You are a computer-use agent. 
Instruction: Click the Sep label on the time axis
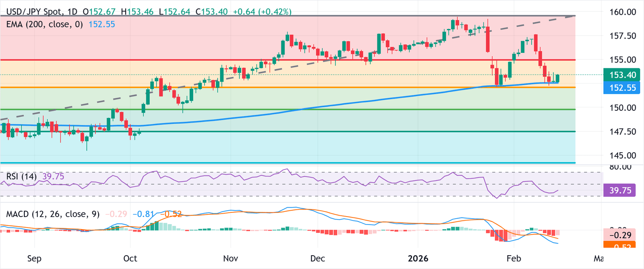coord(35,259)
